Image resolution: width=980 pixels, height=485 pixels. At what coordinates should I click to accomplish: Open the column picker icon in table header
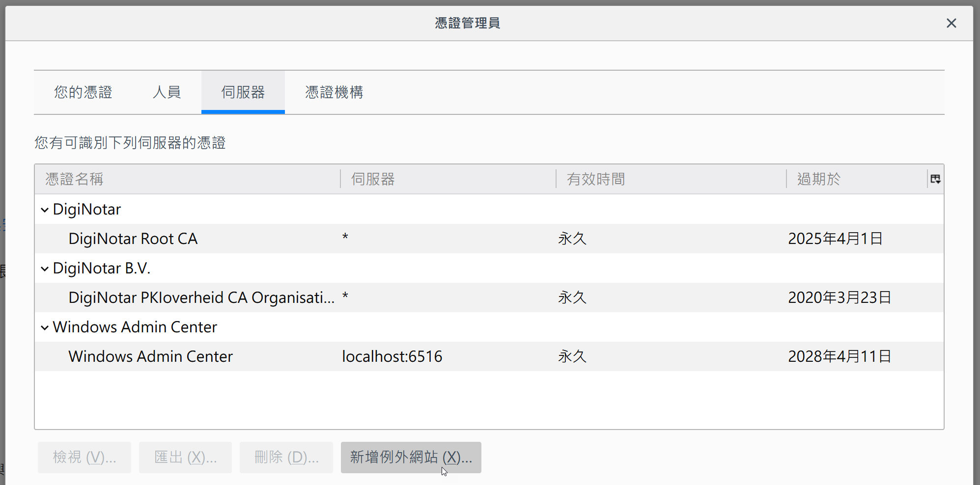tap(935, 179)
